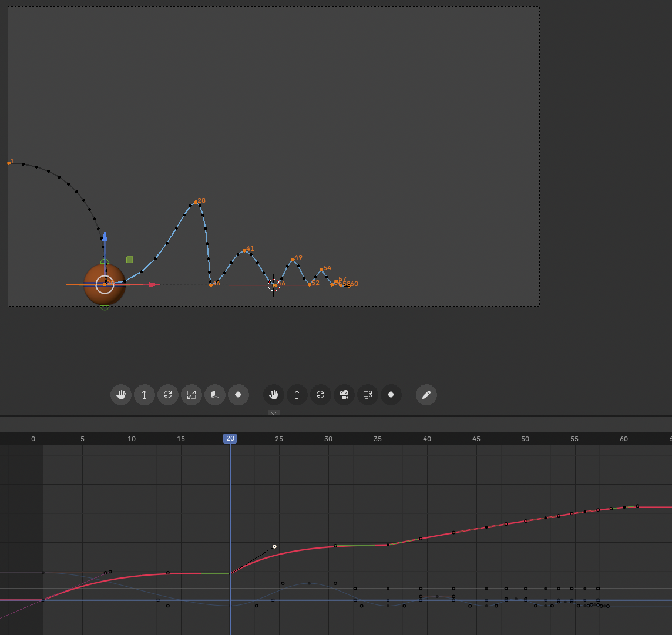Click the red X-axis arrow tip of the gizmo
The height and width of the screenshot is (635, 672).
click(154, 284)
